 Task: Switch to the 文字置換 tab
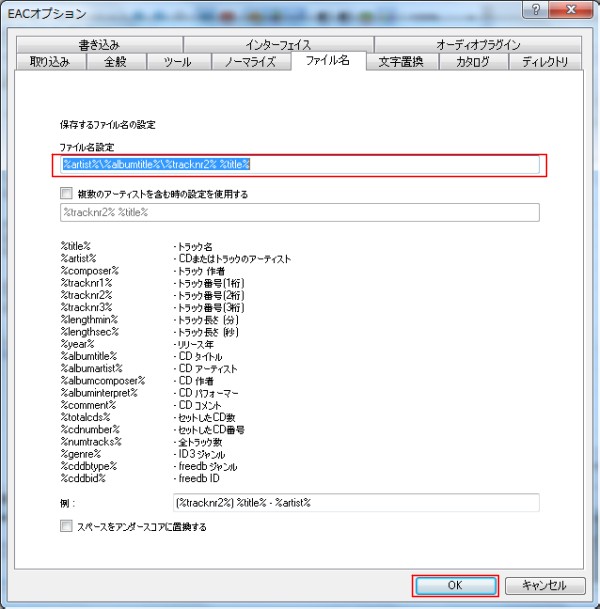point(400,62)
